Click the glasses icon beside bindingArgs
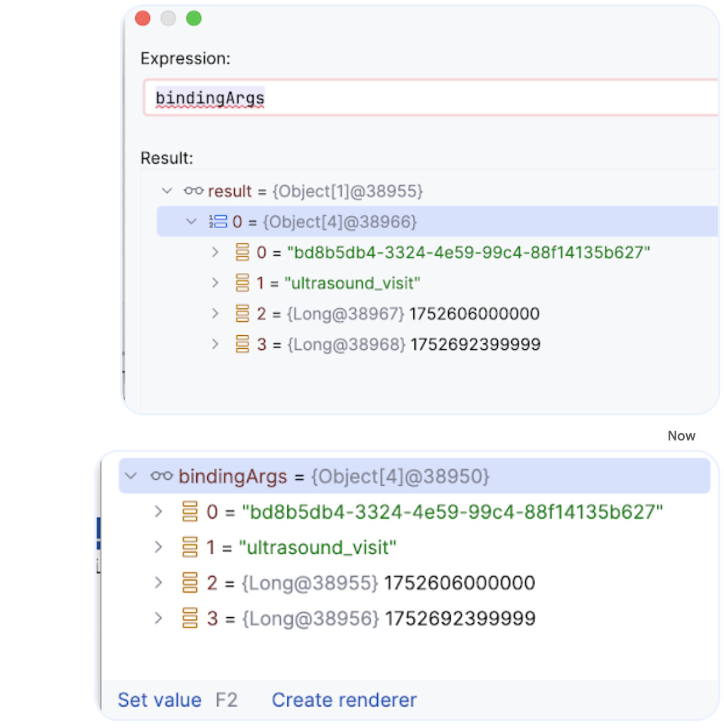This screenshot has width=724, height=728. click(161, 476)
